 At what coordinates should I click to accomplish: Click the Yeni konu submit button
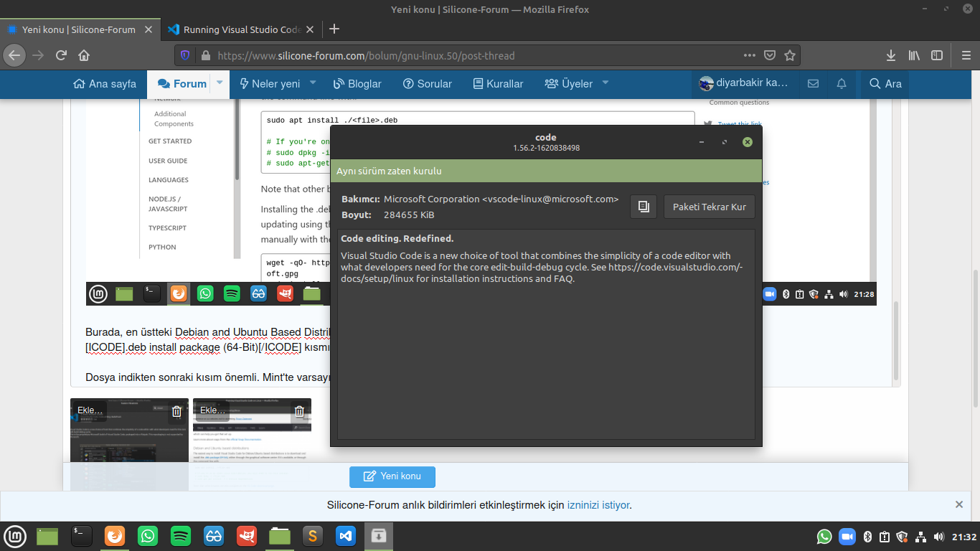click(x=392, y=476)
